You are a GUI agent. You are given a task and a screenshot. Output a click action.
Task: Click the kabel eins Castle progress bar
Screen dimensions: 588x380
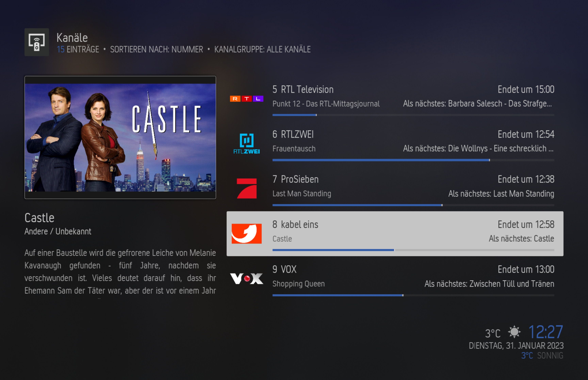(x=413, y=250)
